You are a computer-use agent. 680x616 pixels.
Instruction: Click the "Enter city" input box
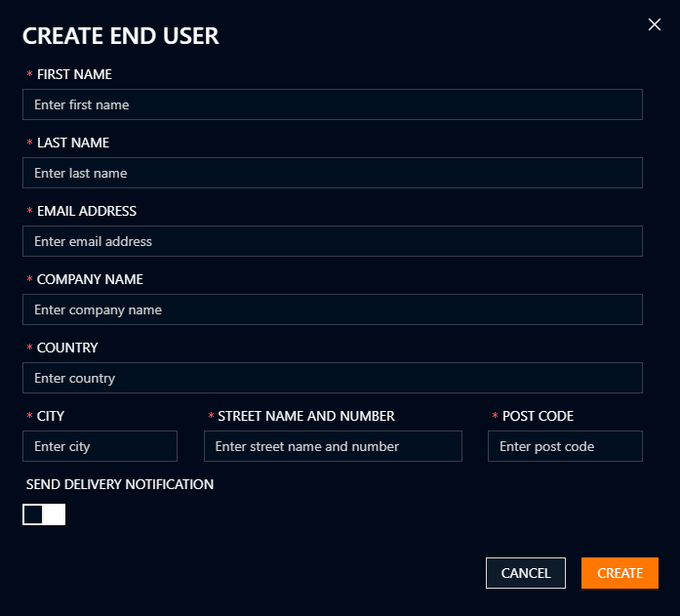tap(100, 446)
